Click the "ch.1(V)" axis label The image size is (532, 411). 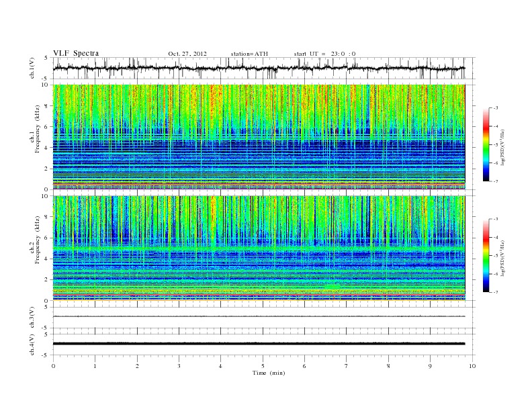32,68
